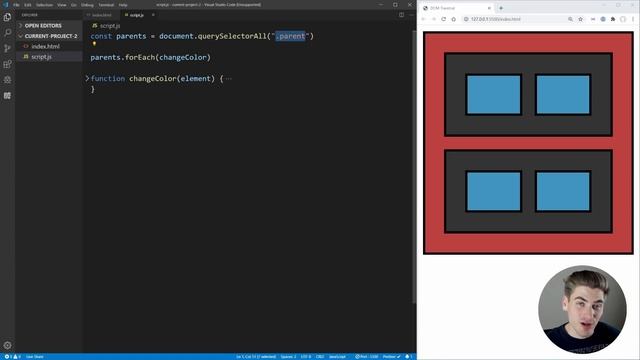Screen dimensions: 640x360
Task: Click the selected .parent text in code
Action: [290, 36]
